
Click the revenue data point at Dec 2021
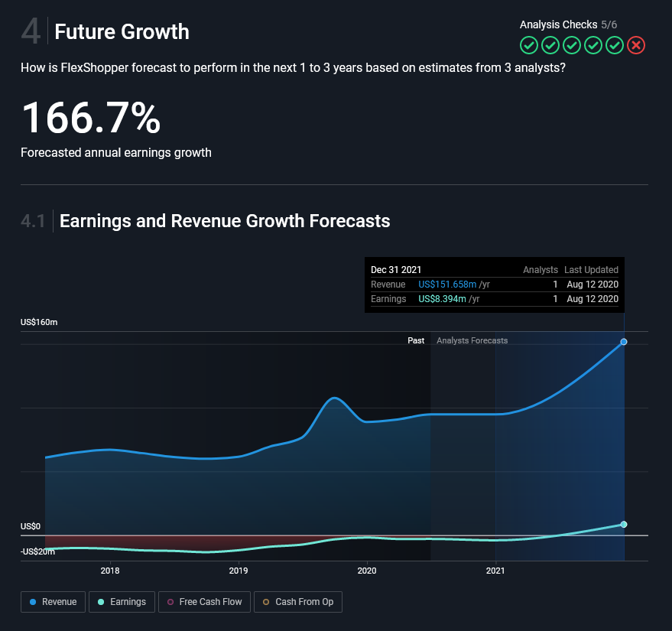click(624, 342)
